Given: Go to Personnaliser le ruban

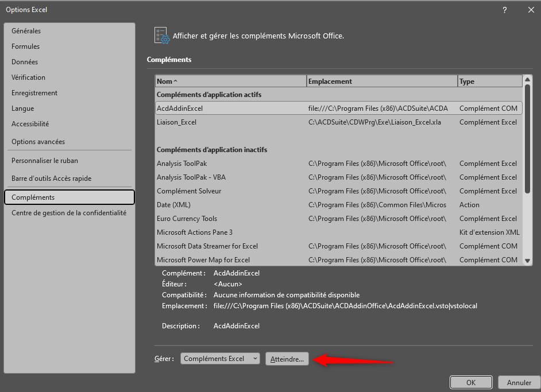Looking at the screenshot, I should point(45,161).
